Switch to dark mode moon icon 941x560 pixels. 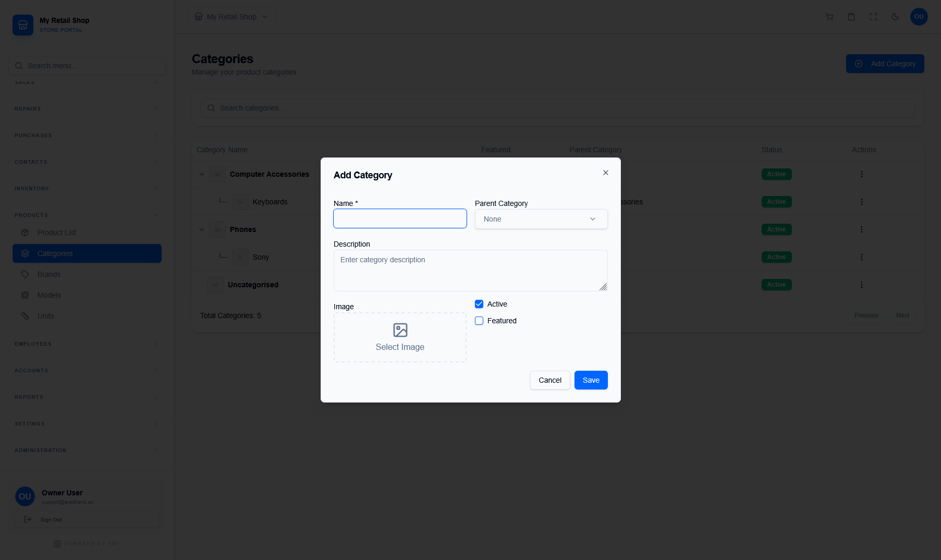[x=895, y=17]
